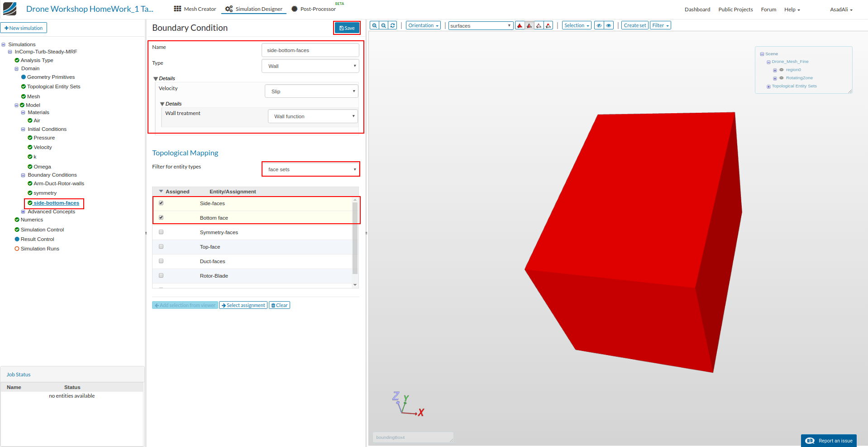Select "Arm-Duct-Rotor-walls" in the simulation tree
868x447 pixels.
59,183
